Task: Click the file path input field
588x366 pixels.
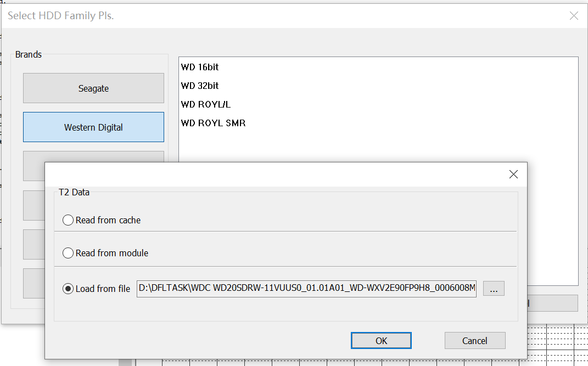Action: point(306,289)
